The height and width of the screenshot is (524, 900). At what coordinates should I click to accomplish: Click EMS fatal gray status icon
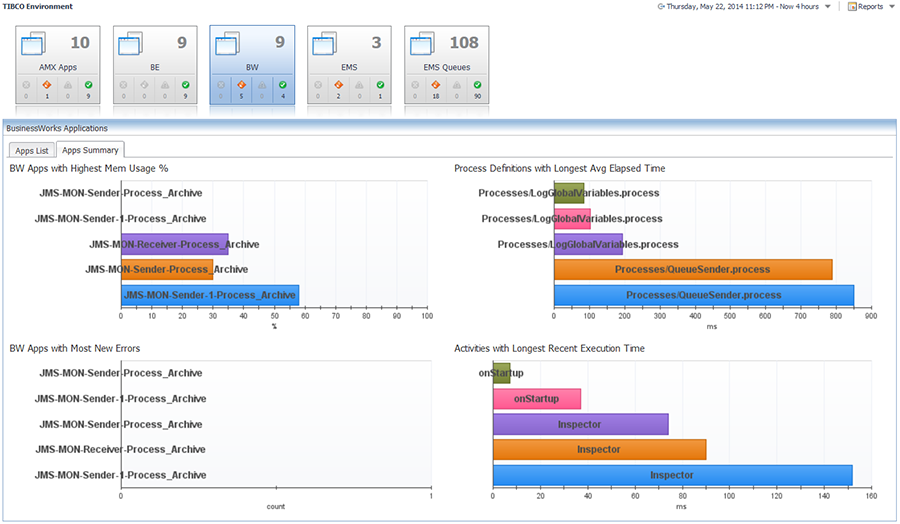coord(318,85)
